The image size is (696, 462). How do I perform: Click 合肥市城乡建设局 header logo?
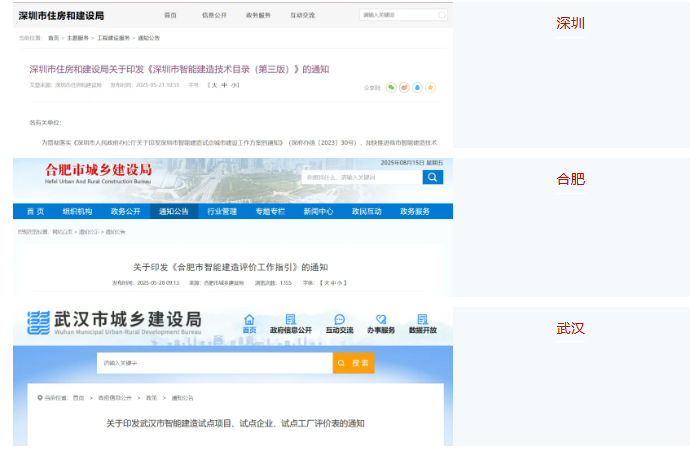100,170
